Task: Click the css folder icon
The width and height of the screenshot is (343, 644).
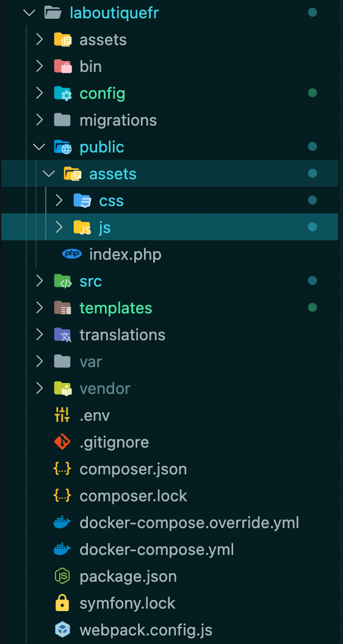Action: coord(82,201)
